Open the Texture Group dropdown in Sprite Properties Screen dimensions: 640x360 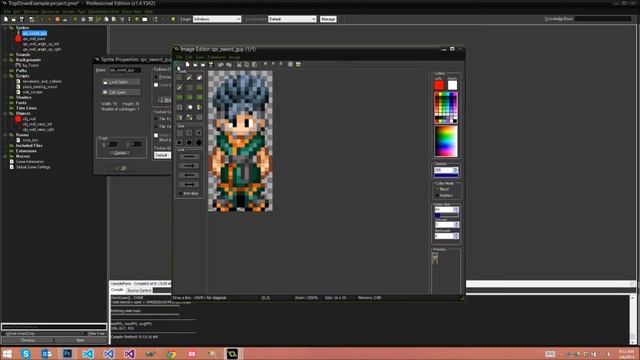tap(162, 155)
